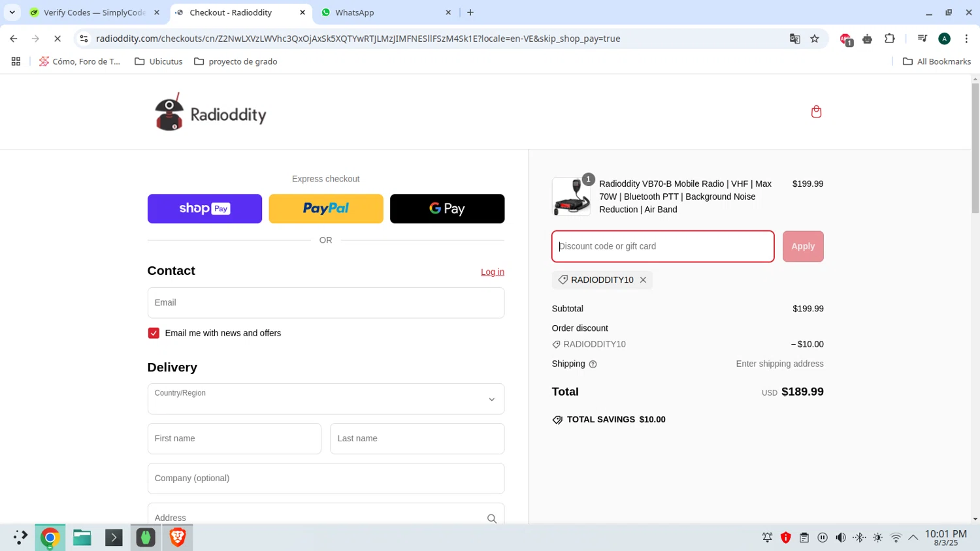Open the tab search dropdown arrow
This screenshot has height=551, width=980.
pos(12,12)
